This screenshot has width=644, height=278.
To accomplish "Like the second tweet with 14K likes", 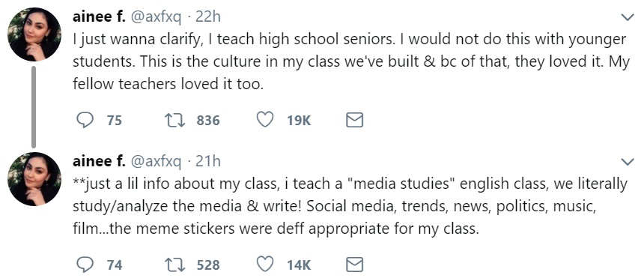I will click(265, 265).
